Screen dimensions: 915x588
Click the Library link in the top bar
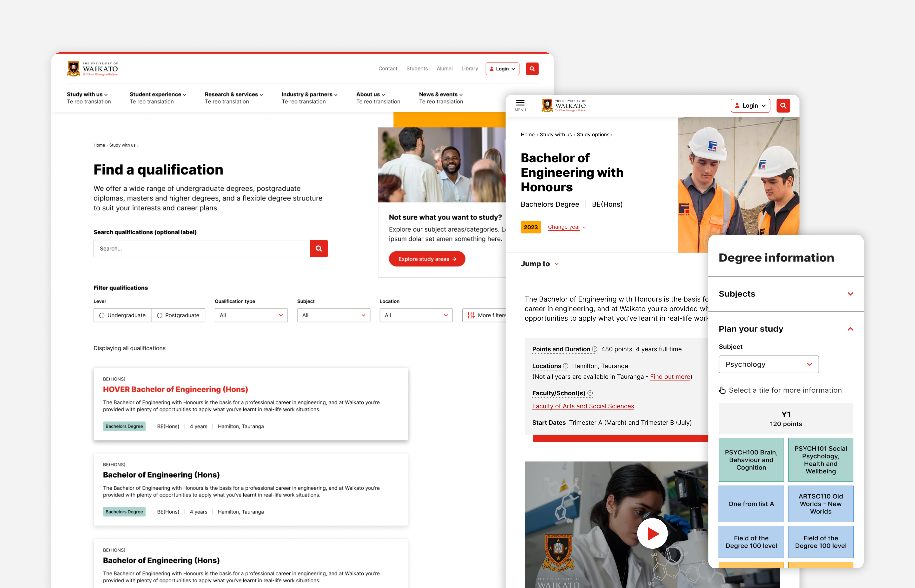point(470,69)
